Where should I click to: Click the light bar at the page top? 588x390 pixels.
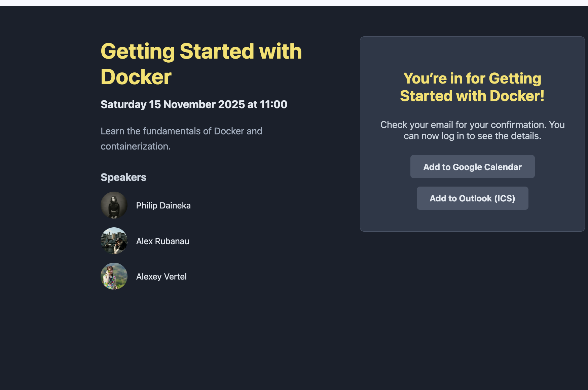pyautogui.click(x=294, y=3)
